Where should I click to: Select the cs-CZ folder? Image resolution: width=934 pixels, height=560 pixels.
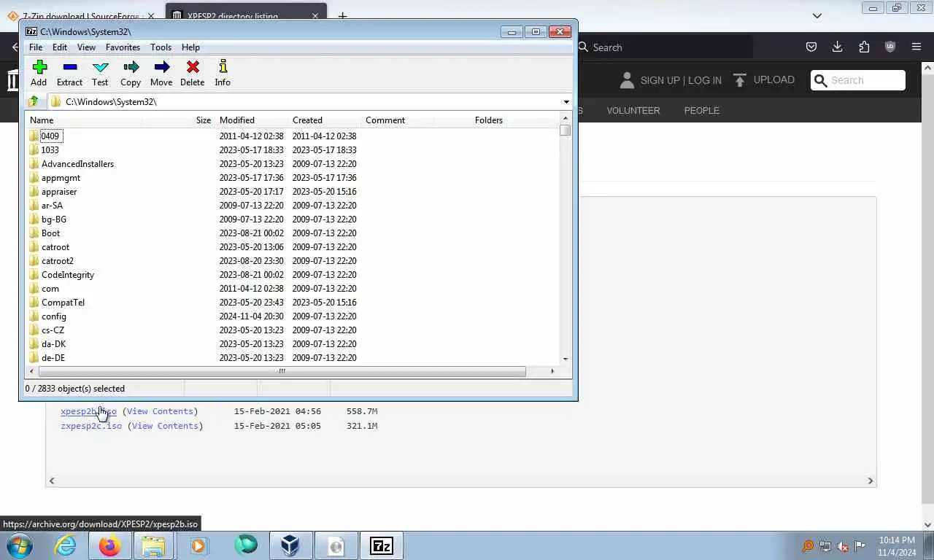pos(53,330)
